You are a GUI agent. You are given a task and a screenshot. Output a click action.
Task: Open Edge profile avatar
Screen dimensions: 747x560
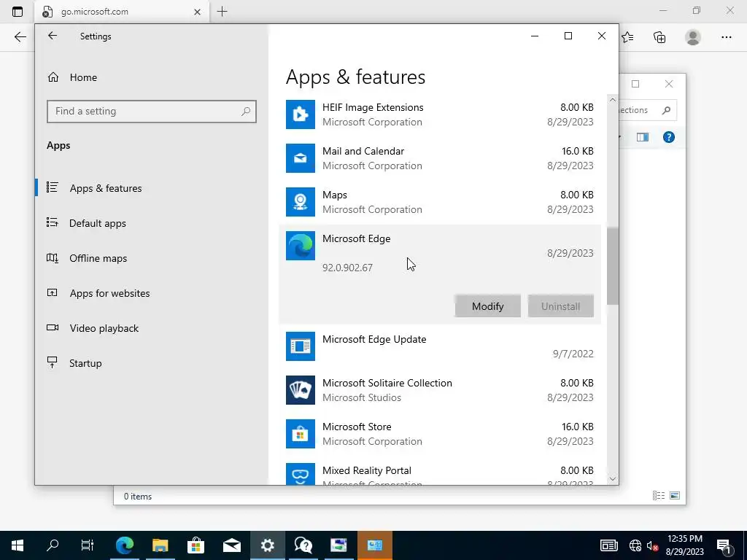tap(693, 37)
